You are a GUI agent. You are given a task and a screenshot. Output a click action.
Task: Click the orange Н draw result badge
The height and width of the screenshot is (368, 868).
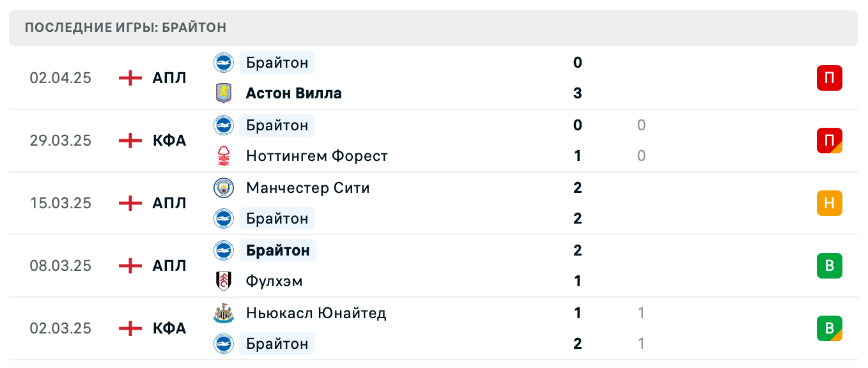[x=829, y=203]
